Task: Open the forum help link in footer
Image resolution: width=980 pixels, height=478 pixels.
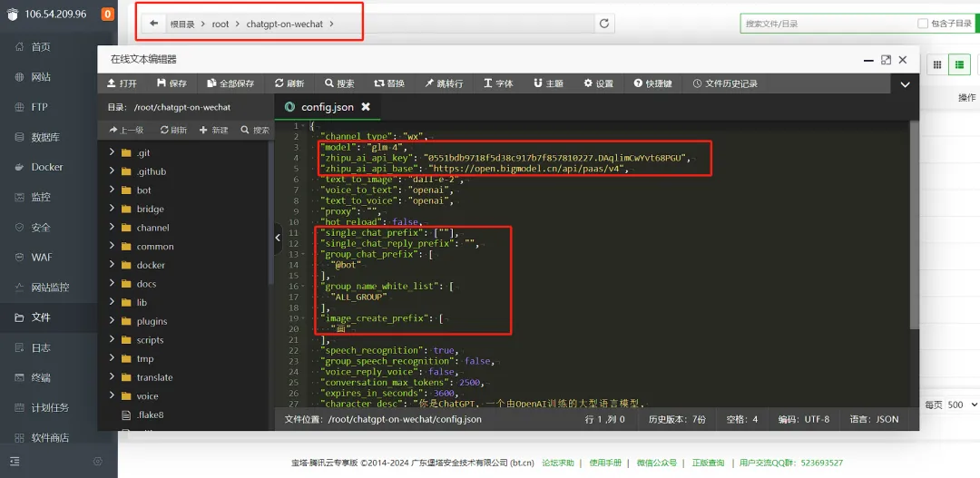Action: (557, 463)
